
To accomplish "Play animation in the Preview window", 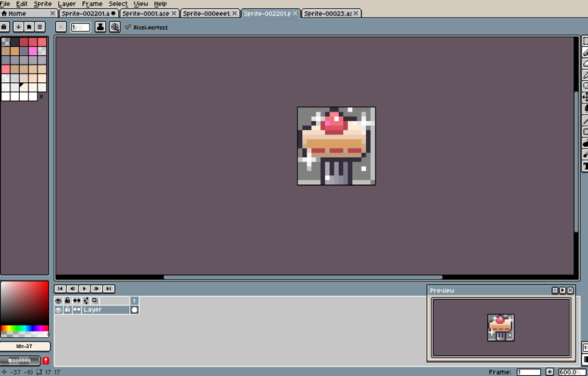I will (562, 291).
